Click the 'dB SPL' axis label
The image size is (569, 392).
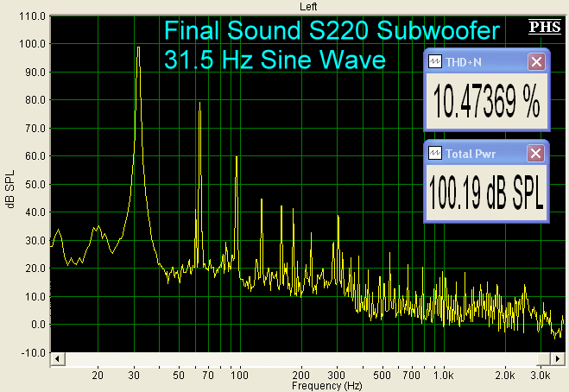(x=10, y=189)
